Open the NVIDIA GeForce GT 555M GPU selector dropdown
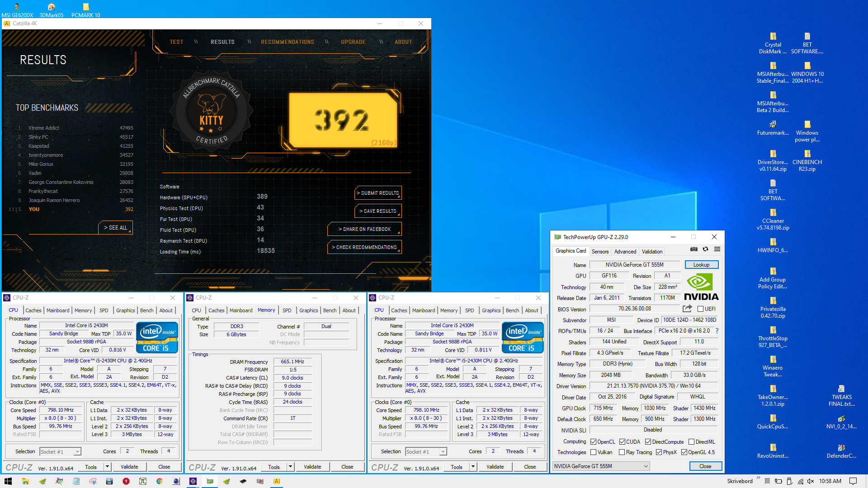The width and height of the screenshot is (868, 488). click(x=601, y=466)
